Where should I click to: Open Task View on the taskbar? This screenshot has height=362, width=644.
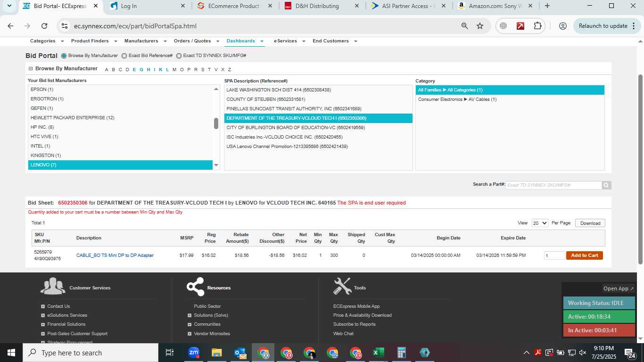click(170, 353)
